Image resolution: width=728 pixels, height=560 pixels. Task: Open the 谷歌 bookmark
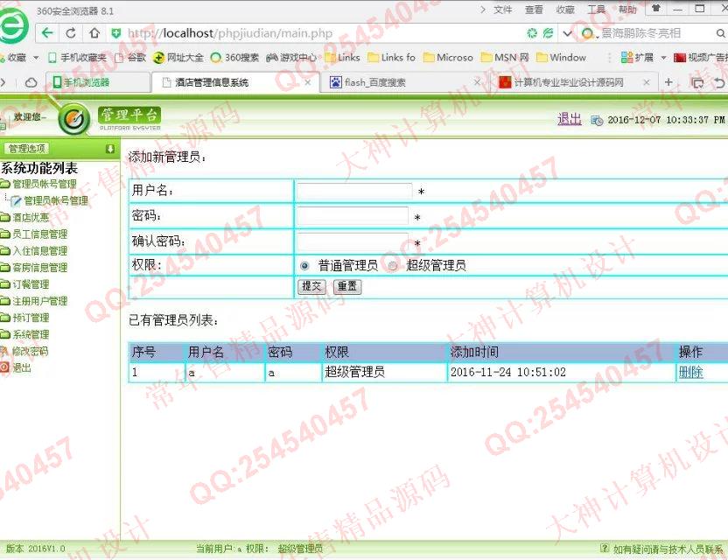click(131, 58)
